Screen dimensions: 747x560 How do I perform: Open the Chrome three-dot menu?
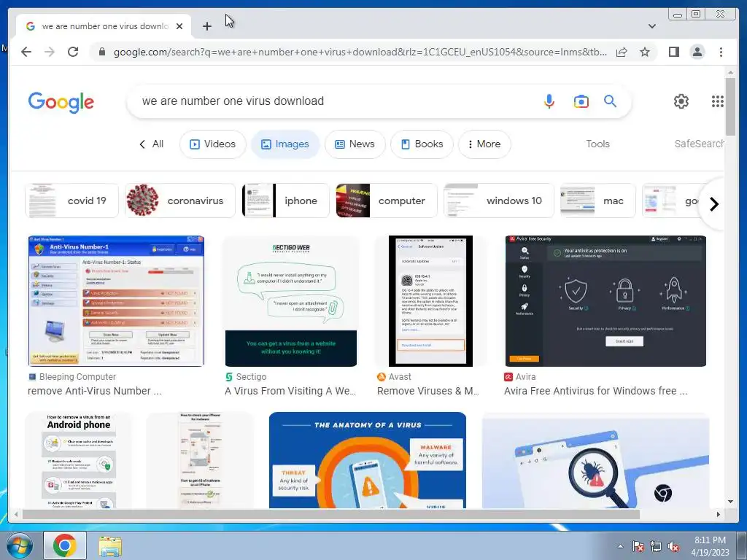coord(721,52)
